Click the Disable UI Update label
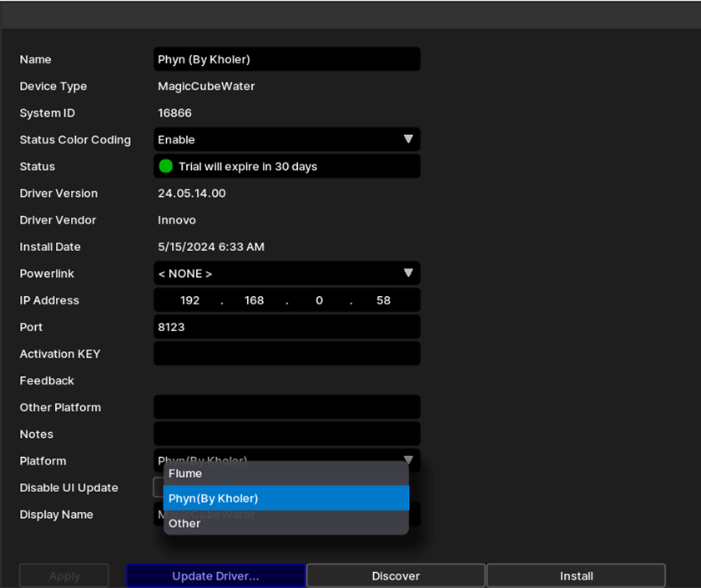 (x=68, y=488)
